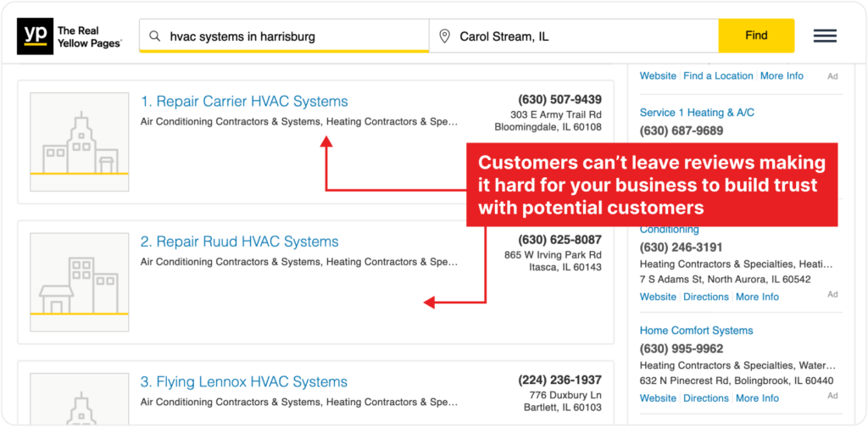
Task: Click the address 865 W Irving Park Rd
Action: [x=553, y=255]
